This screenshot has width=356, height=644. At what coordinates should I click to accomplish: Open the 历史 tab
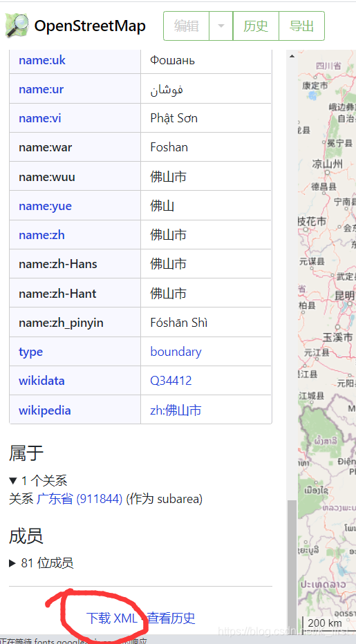pos(256,26)
